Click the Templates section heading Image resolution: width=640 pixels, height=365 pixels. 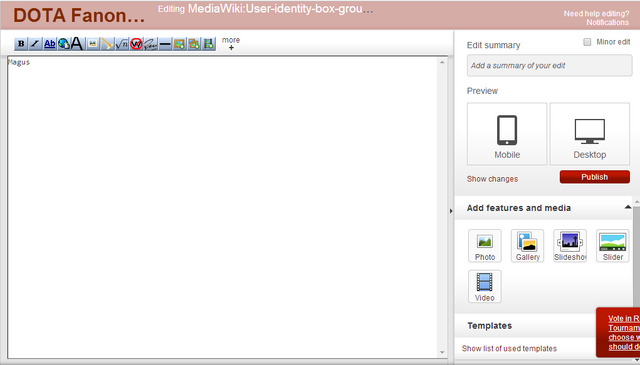[x=489, y=326]
